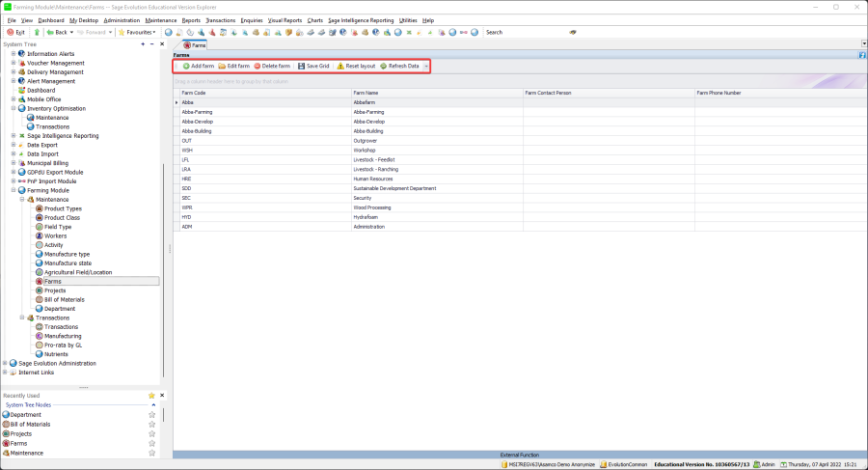Switch to the Farms tab

(x=194, y=44)
